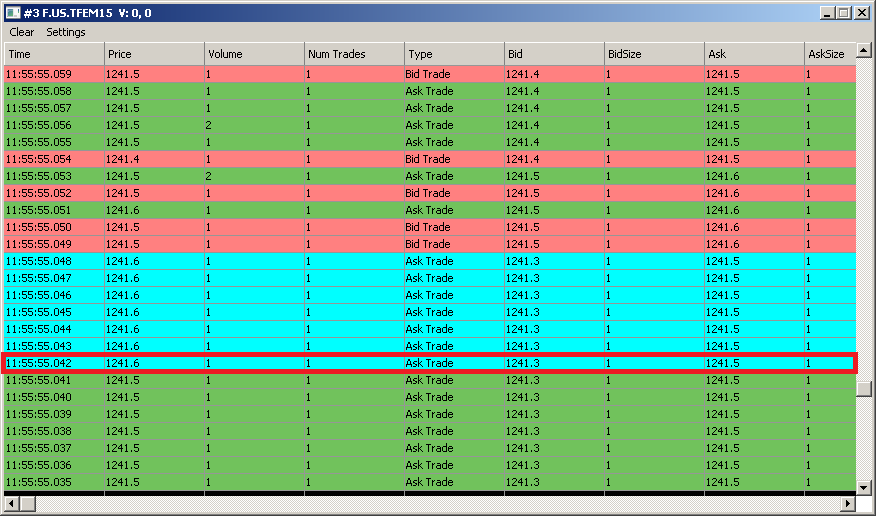The width and height of the screenshot is (888, 516).
Task: Open the Clear menu
Action: pos(22,32)
